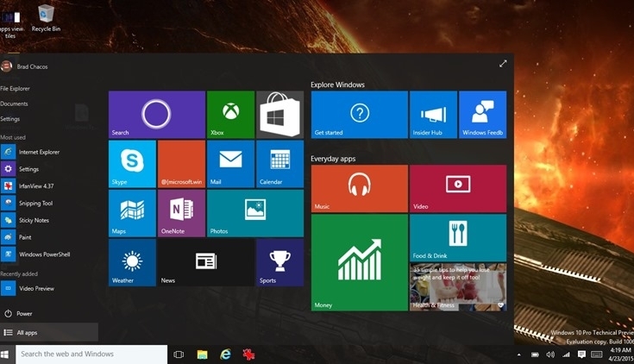The width and height of the screenshot is (634, 364).
Task: Open Task View on the taskbar
Action: point(179,355)
